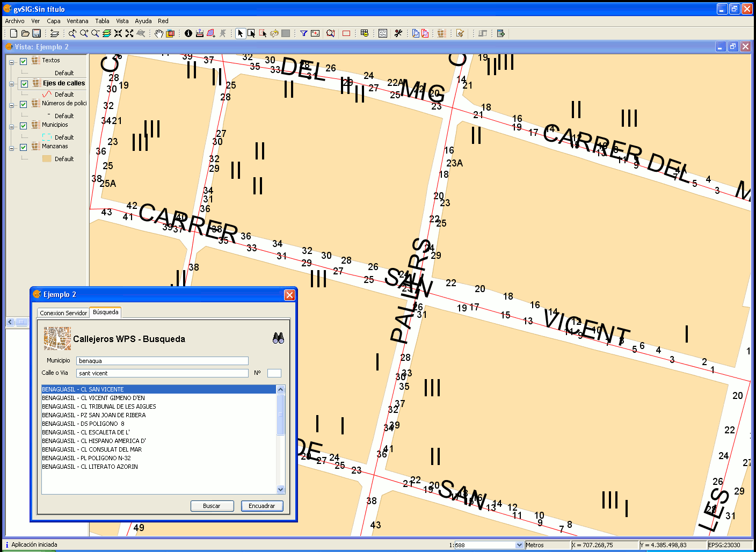Viewport: 756px width, 552px height.
Task: Click the document with brush edit icon
Action: coord(460,33)
